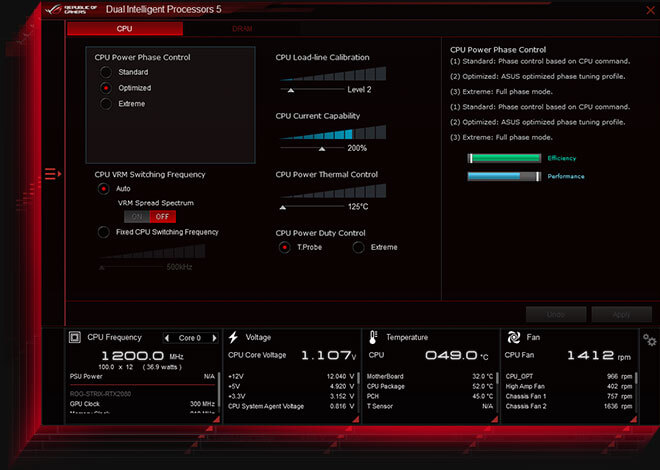Screen dimensions: 660x470
Task: Click the CPU_OPT fan row
Action: (569, 377)
